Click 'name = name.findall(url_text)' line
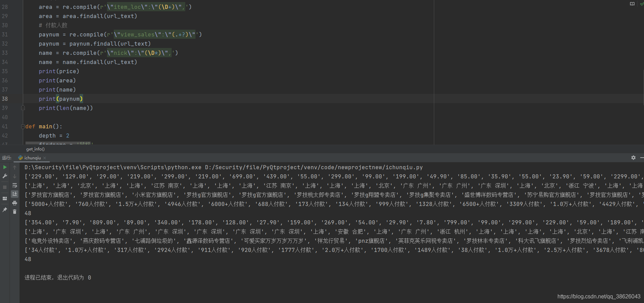644x303 pixels. click(x=88, y=62)
